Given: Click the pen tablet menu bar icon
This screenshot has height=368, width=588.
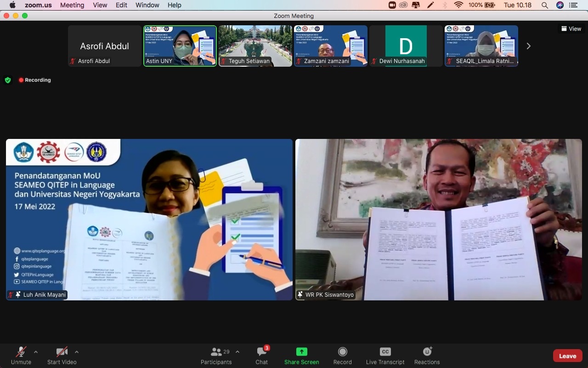Looking at the screenshot, I should 430,5.
